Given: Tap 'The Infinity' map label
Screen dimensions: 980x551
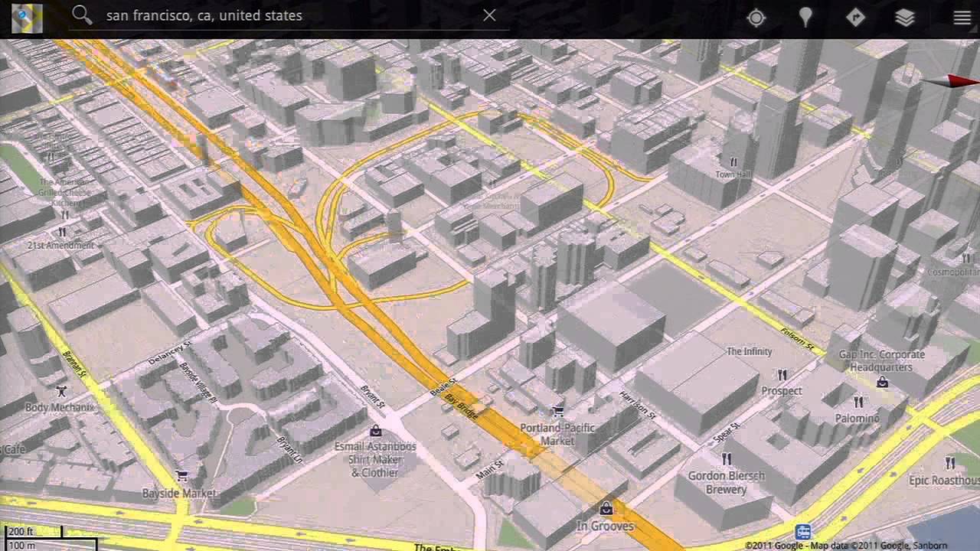Looking at the screenshot, I should point(749,352).
